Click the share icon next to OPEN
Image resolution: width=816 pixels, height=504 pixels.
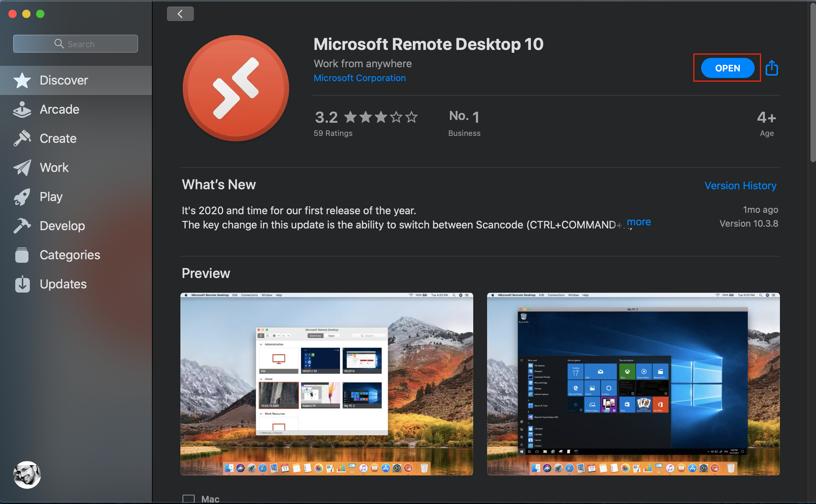[x=772, y=68]
